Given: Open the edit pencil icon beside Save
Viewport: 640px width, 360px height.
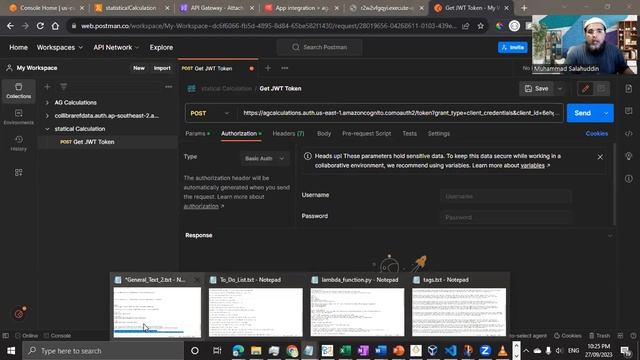Looking at the screenshot, I should point(585,89).
